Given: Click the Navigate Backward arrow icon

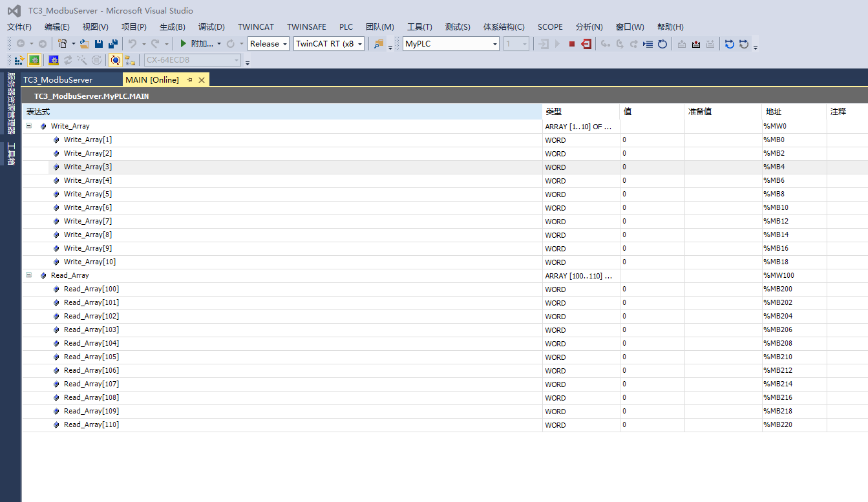Looking at the screenshot, I should (21, 43).
